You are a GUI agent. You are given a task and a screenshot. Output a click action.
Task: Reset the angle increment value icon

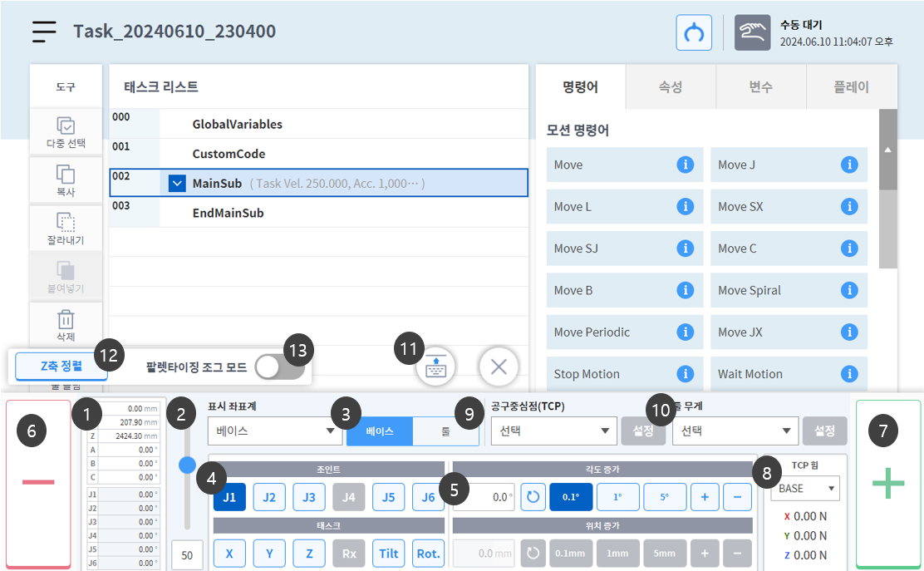533,497
